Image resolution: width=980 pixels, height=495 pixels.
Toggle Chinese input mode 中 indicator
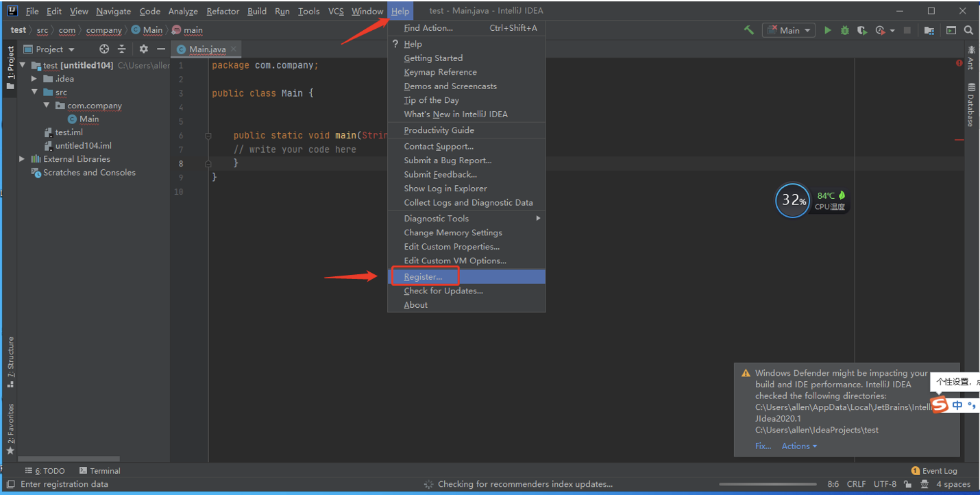[957, 405]
